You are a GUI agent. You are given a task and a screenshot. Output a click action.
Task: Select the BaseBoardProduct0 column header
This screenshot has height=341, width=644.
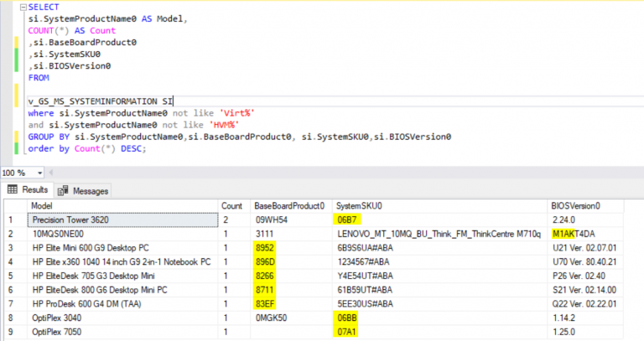coord(291,205)
